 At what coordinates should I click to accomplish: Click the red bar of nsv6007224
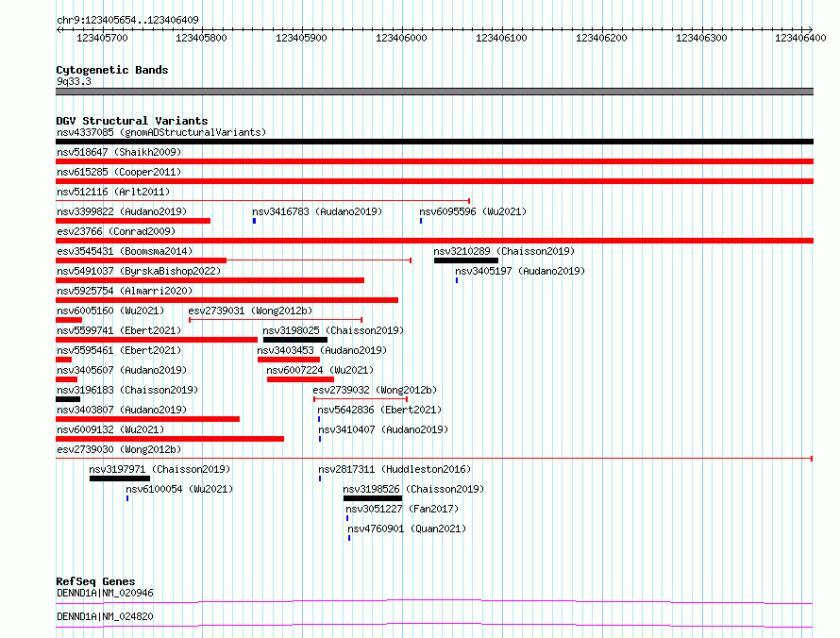[x=300, y=379]
